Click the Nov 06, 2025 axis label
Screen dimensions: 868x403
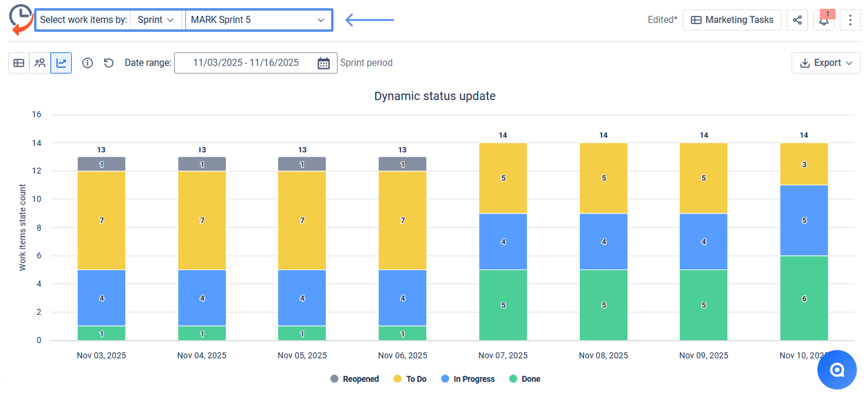(x=403, y=356)
